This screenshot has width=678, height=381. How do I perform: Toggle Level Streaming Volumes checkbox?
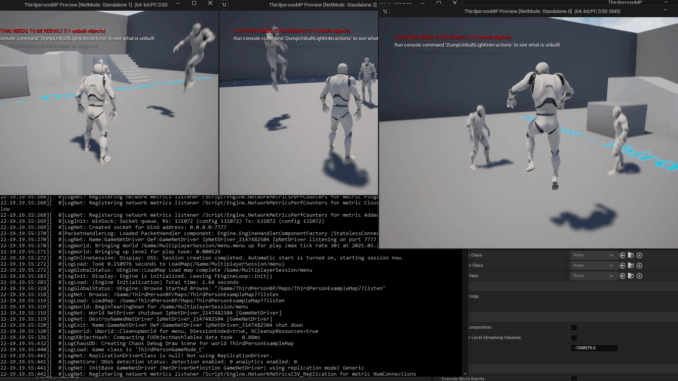pos(574,338)
